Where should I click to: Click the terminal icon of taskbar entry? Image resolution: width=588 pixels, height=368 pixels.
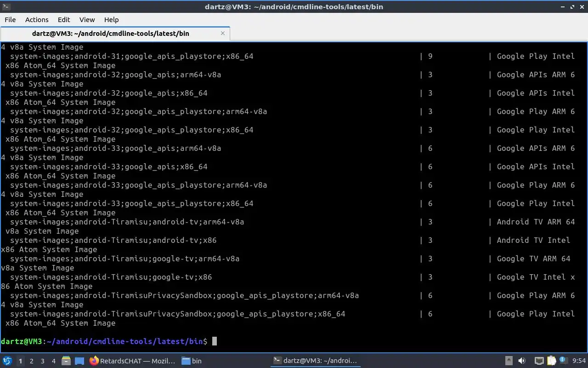(277, 361)
